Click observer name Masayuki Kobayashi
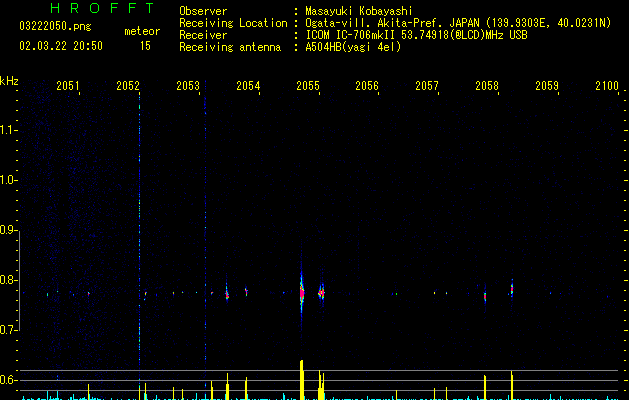 (x=359, y=11)
